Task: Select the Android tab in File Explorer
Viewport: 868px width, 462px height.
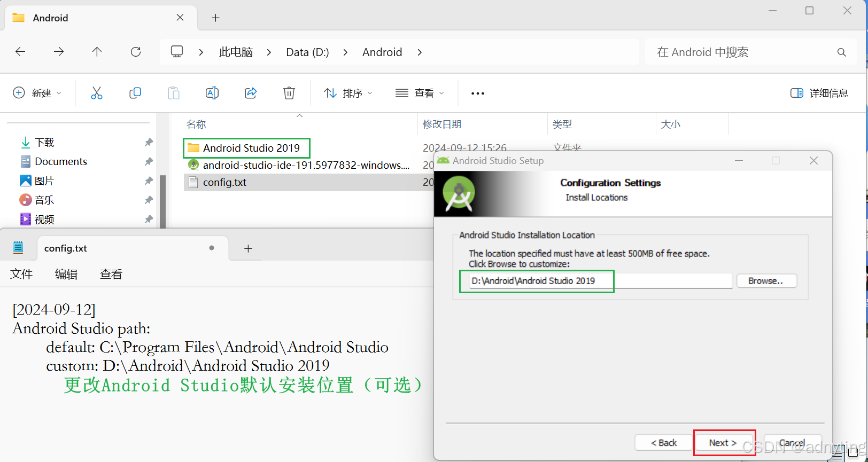Action: [x=101, y=18]
